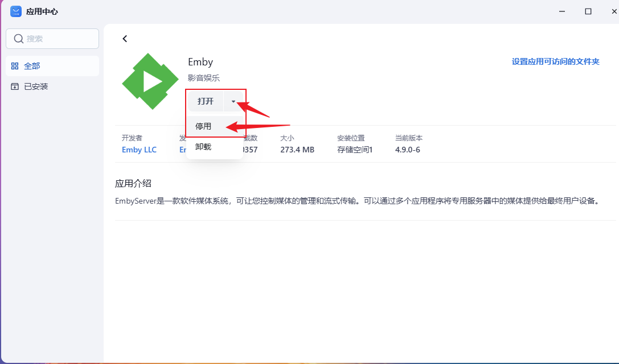Screen dimensions: 619x364
Task: Click the 当前版本 label
Action: pos(409,138)
